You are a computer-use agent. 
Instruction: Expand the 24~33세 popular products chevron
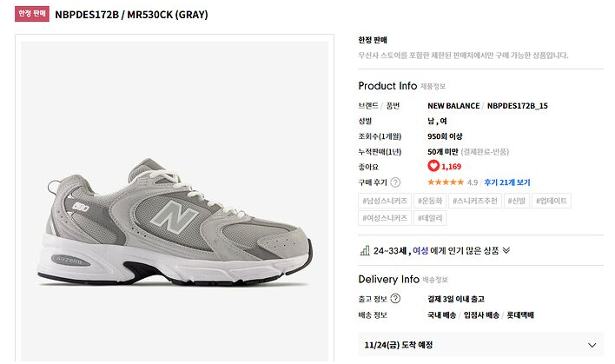pos(506,250)
